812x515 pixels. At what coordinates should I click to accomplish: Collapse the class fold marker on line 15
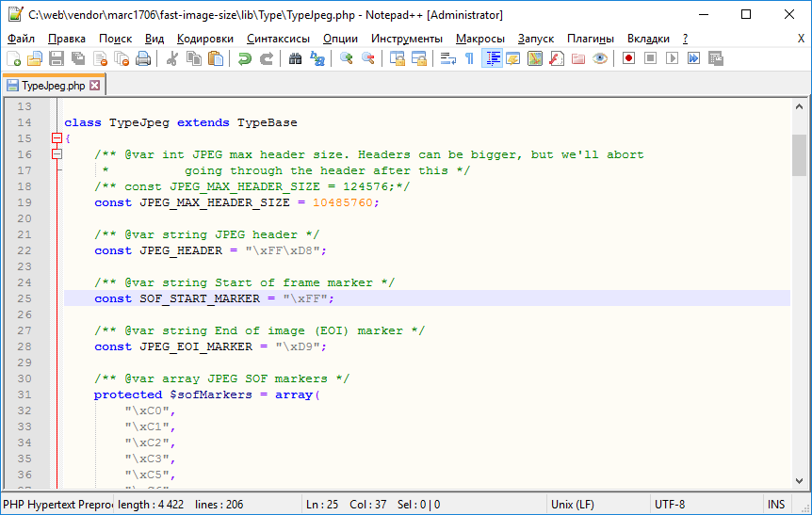57,138
